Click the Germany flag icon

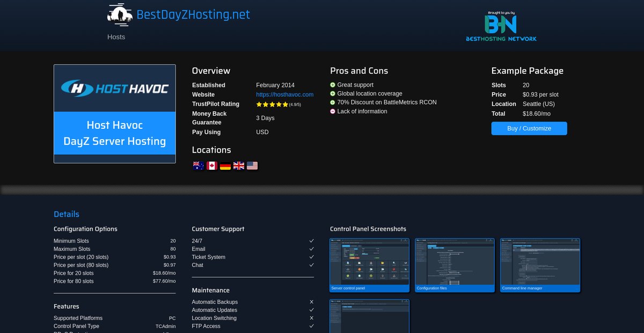[x=225, y=165]
